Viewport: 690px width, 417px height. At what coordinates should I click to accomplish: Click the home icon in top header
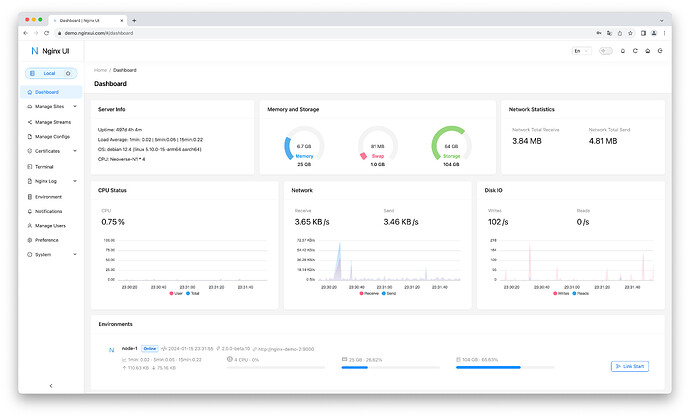(648, 51)
